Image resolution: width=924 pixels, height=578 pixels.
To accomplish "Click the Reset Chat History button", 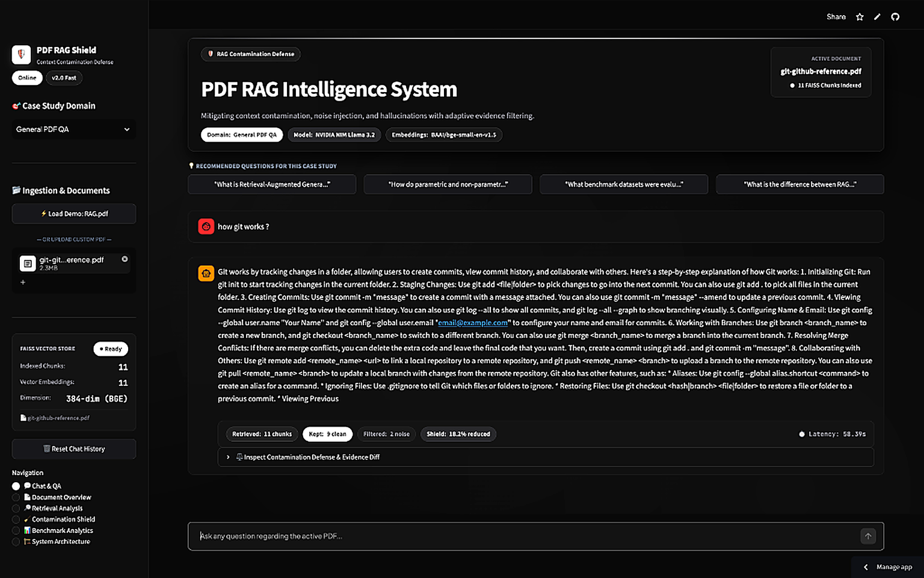I will [x=74, y=449].
